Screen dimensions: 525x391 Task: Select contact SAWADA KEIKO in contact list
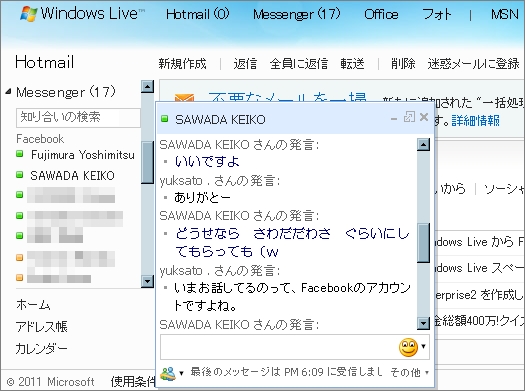72,175
